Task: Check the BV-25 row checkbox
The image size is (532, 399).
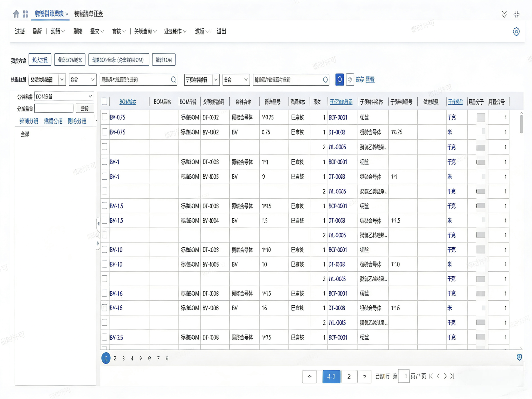Action: click(104, 337)
